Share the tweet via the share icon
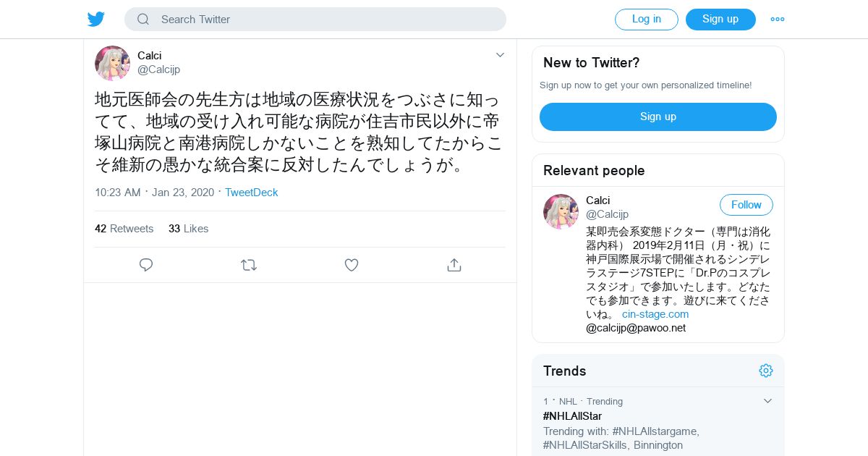Image resolution: width=868 pixels, height=456 pixels. pos(454,265)
